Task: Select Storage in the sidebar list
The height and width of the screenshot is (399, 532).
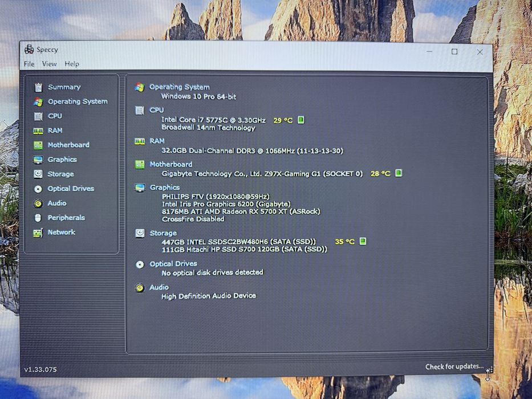Action: pyautogui.click(x=61, y=174)
